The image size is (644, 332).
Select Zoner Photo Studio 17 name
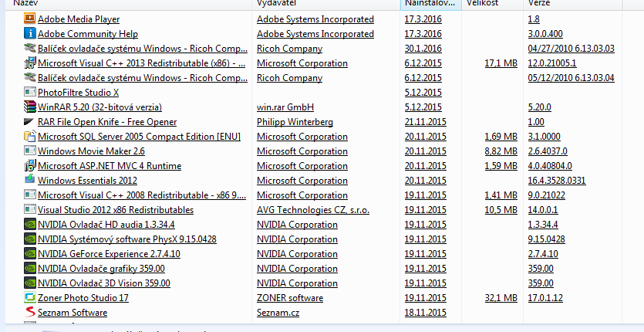83,298
